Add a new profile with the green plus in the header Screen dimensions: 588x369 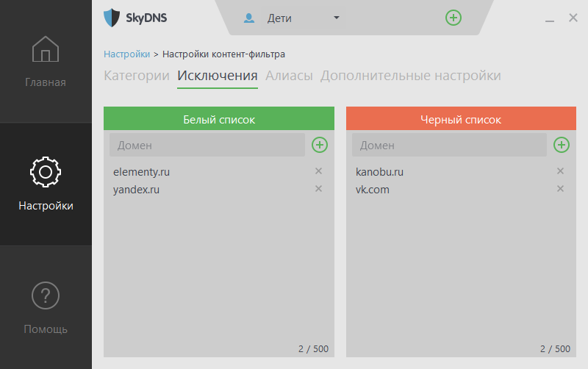(x=453, y=18)
